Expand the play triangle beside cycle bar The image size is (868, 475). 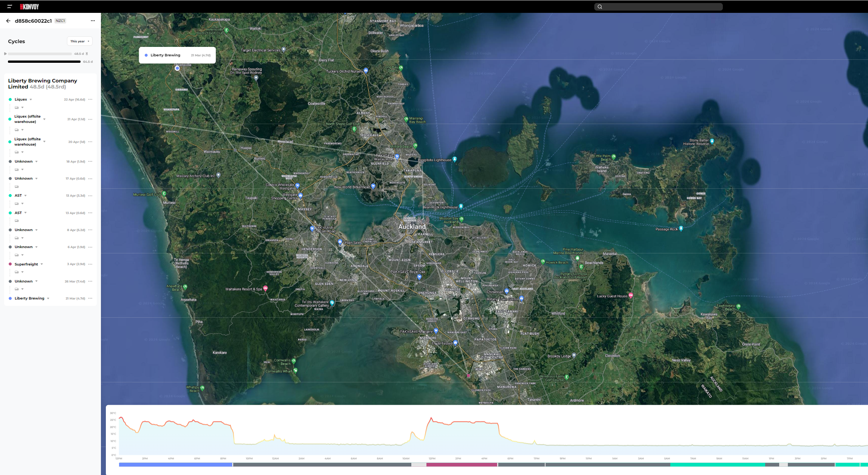[x=5, y=54]
